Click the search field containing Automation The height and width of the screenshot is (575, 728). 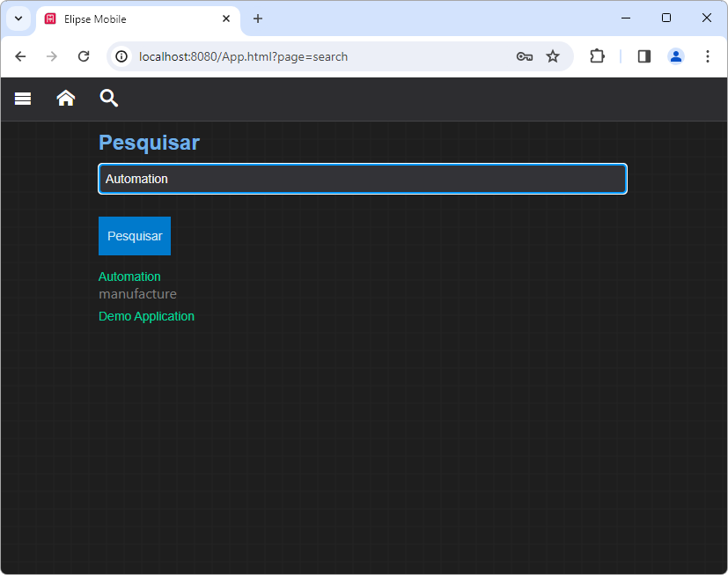click(362, 179)
